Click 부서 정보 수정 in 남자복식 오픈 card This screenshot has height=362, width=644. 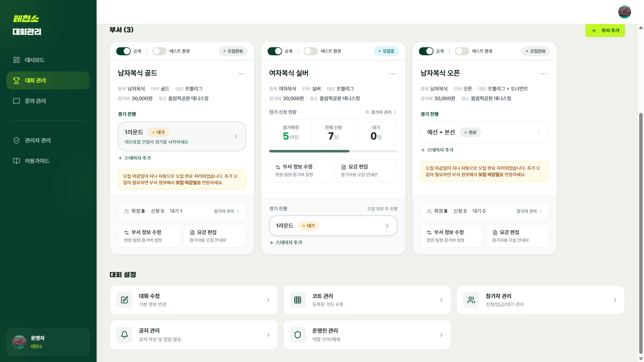pos(452,236)
